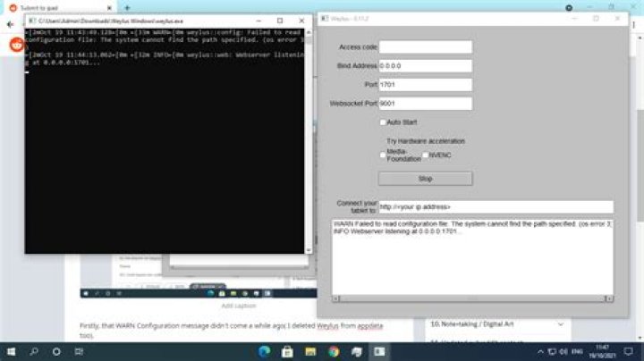Open a new browser tab
The width and height of the screenshot is (644, 361).
click(x=127, y=8)
